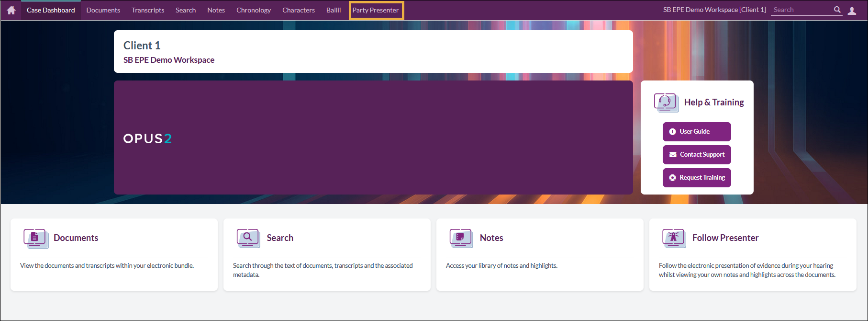Open the Characters menu item
868x321 pixels.
tap(299, 10)
